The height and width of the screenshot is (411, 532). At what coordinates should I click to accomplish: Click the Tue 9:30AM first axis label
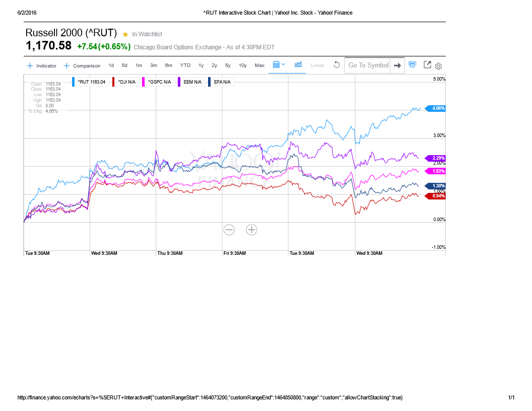37,253
